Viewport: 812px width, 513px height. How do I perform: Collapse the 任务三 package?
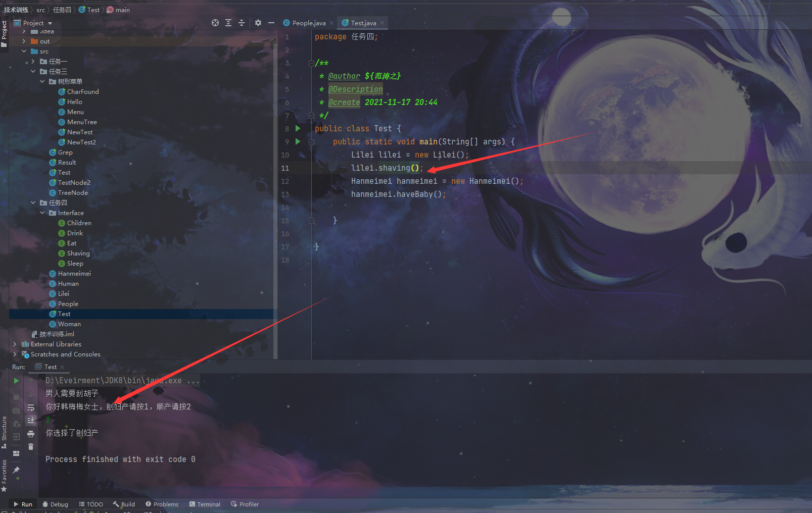pos(33,72)
